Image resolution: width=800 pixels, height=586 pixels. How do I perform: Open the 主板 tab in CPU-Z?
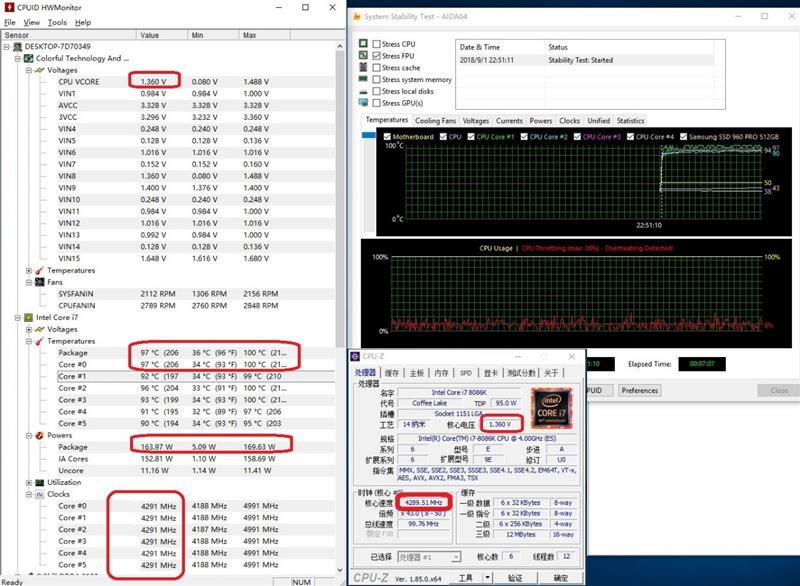pos(416,373)
